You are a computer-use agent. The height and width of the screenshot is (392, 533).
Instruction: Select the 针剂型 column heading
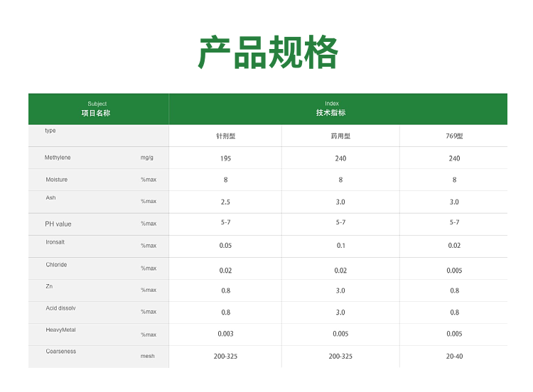(225, 136)
